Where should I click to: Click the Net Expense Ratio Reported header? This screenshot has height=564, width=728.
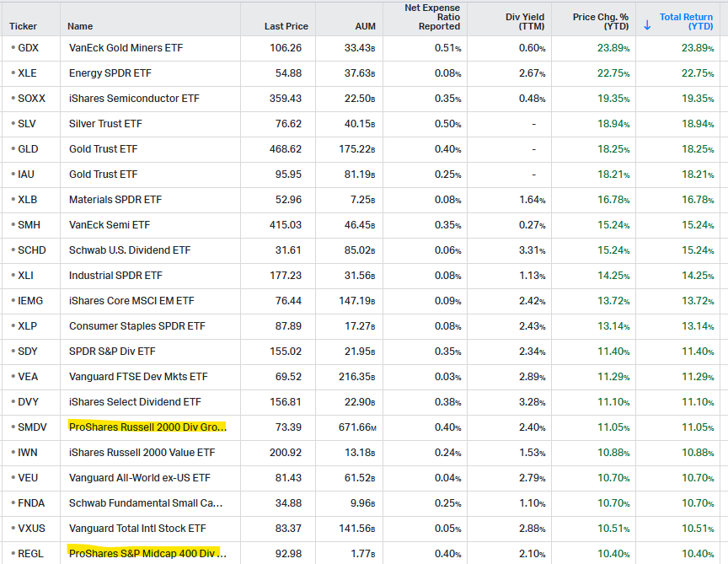[x=431, y=17]
